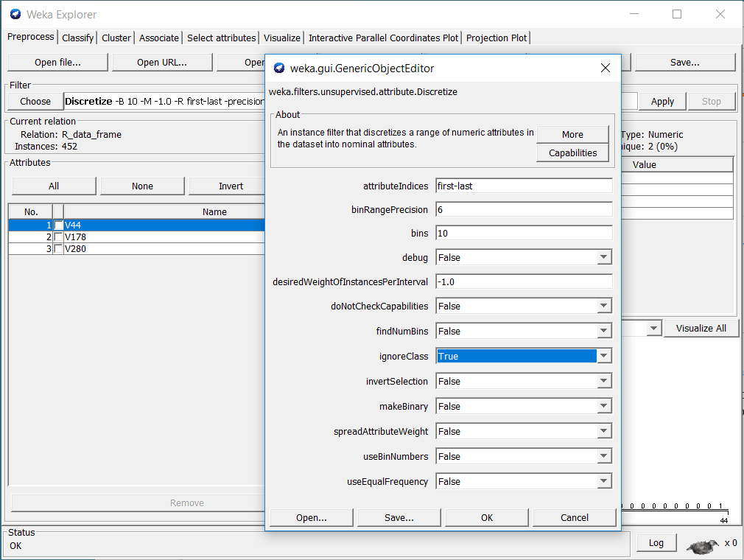
Task: Select the Preprocess tab
Action: 31,37
